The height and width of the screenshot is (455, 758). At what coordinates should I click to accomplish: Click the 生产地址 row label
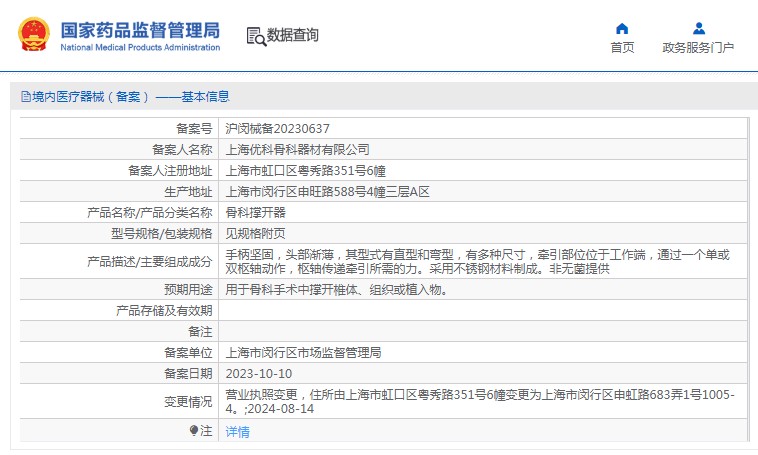188,192
